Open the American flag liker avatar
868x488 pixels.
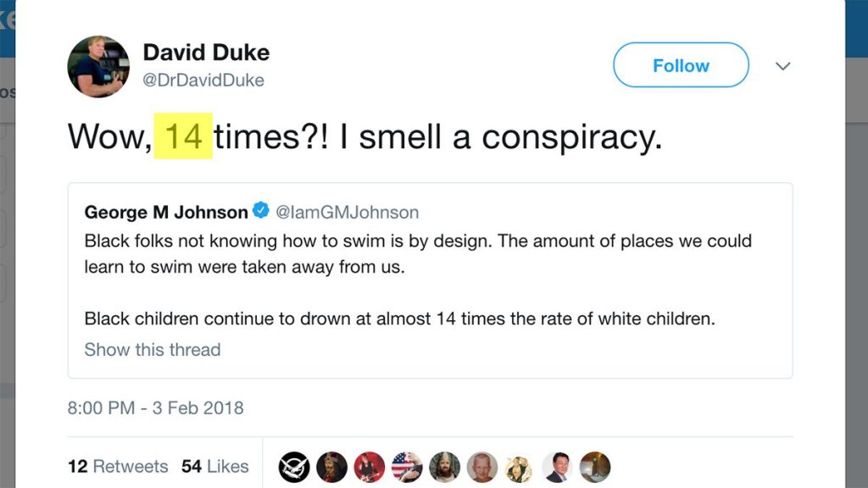407,467
